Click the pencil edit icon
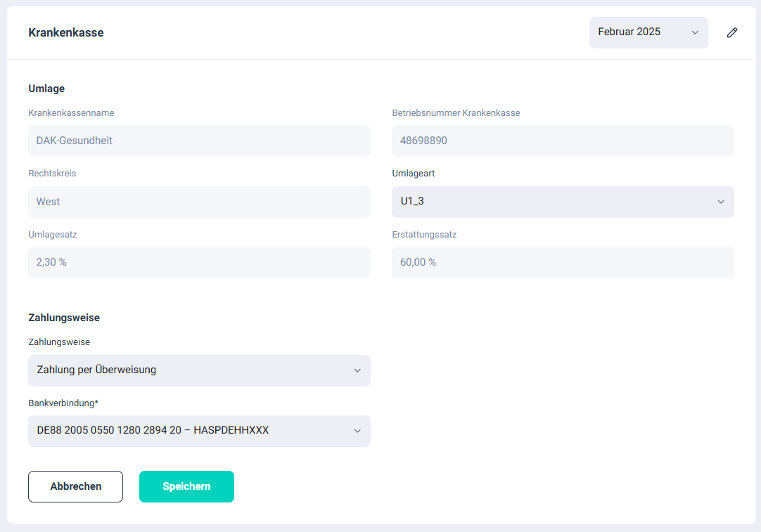Viewport: 761px width, 532px height. pos(732,32)
